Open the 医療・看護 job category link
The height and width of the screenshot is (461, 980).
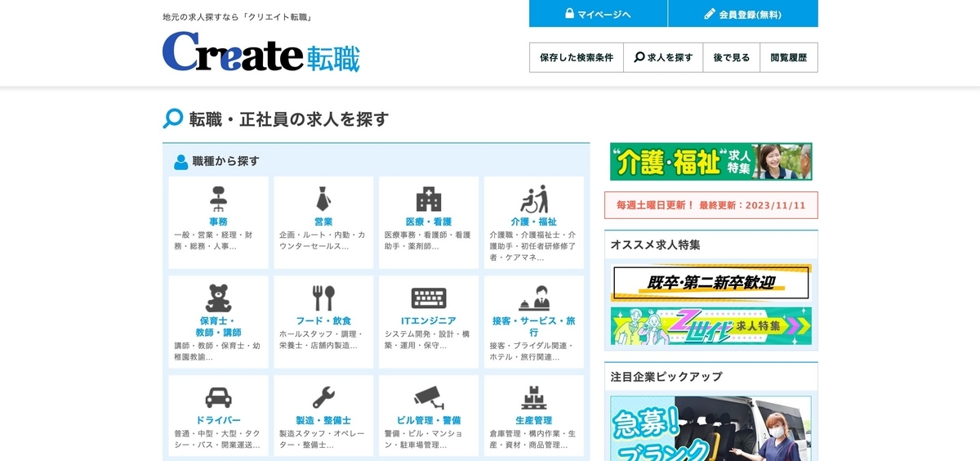tap(429, 222)
